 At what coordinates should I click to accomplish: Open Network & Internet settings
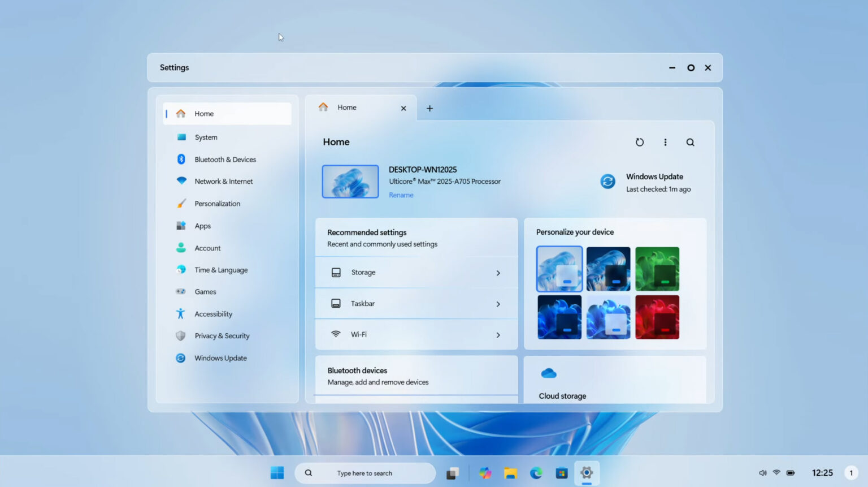click(x=223, y=181)
